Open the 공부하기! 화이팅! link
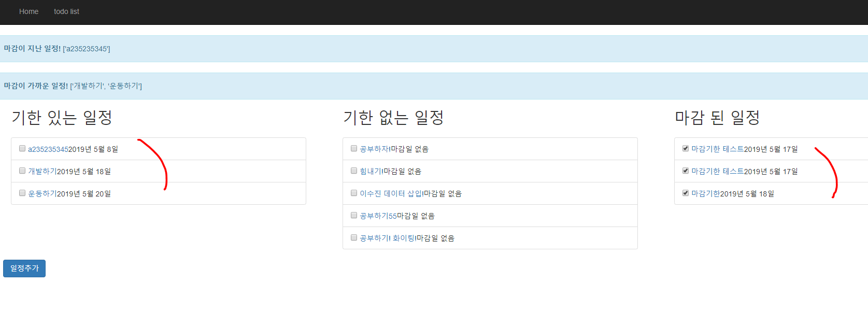 point(388,238)
